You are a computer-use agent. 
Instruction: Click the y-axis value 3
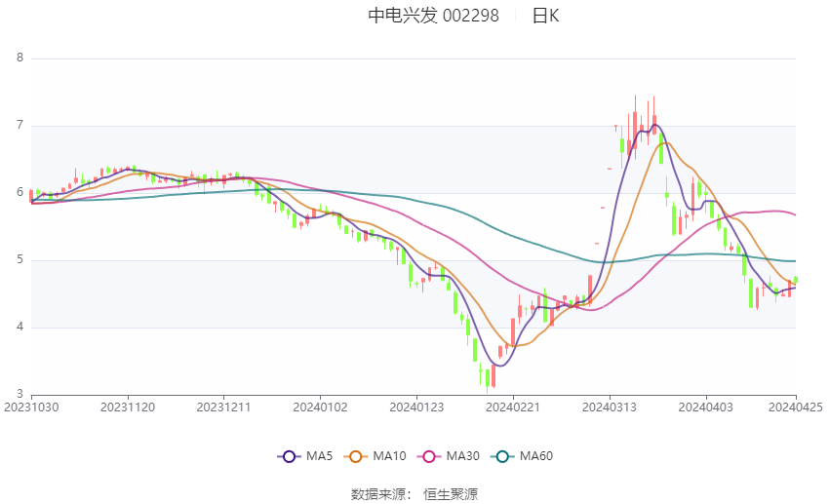click(x=20, y=394)
